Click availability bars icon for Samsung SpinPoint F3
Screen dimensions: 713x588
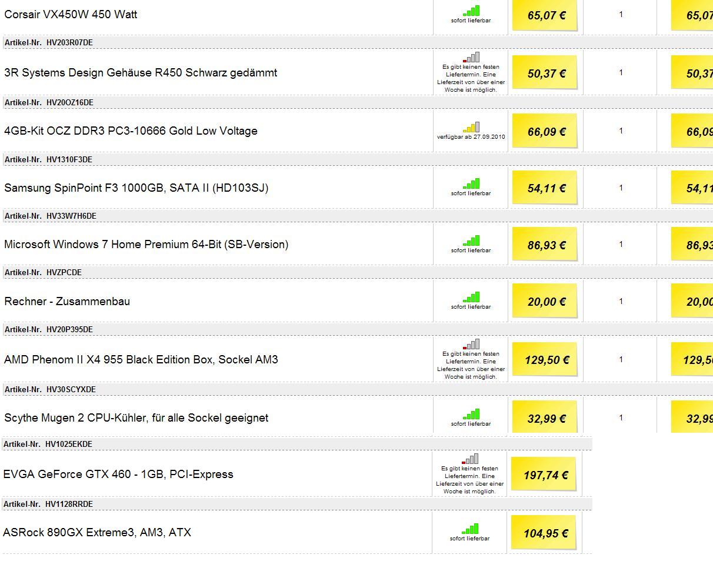tap(471, 183)
